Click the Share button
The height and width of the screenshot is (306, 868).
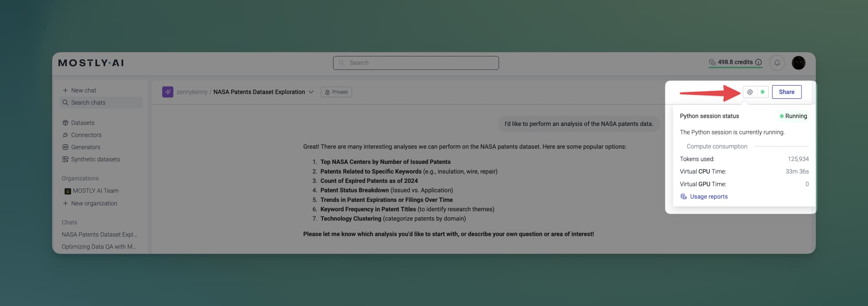(786, 92)
